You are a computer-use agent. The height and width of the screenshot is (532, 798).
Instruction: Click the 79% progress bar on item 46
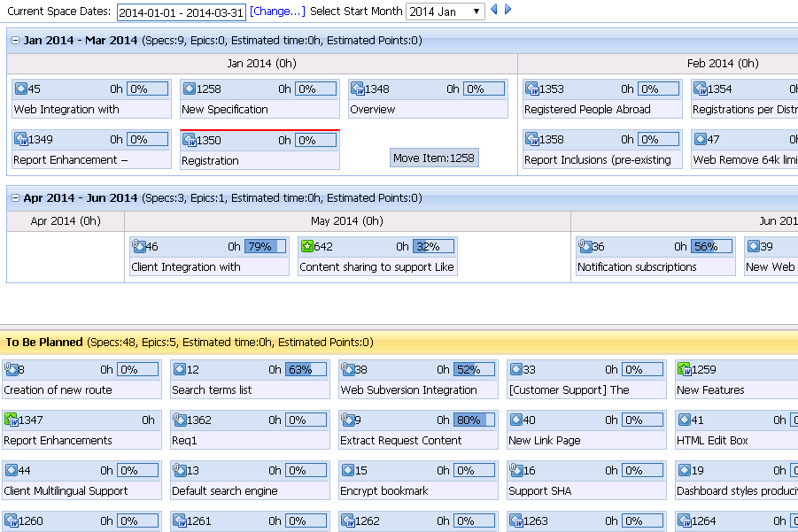(x=265, y=247)
